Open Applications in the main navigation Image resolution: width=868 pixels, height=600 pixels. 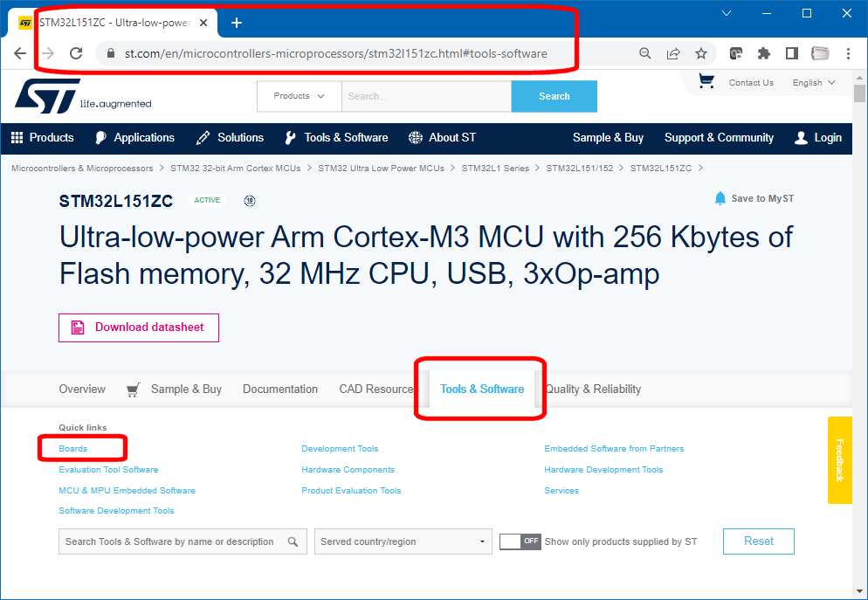tap(144, 138)
